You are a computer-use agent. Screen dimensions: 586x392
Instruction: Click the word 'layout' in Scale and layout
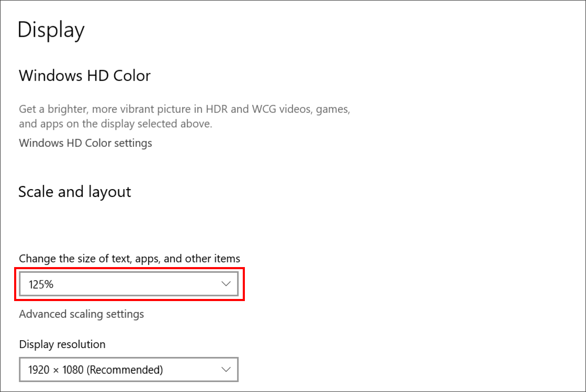109,192
